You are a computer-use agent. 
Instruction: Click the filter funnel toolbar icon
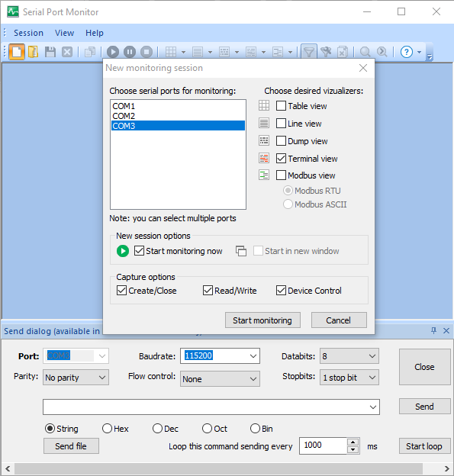pos(309,52)
